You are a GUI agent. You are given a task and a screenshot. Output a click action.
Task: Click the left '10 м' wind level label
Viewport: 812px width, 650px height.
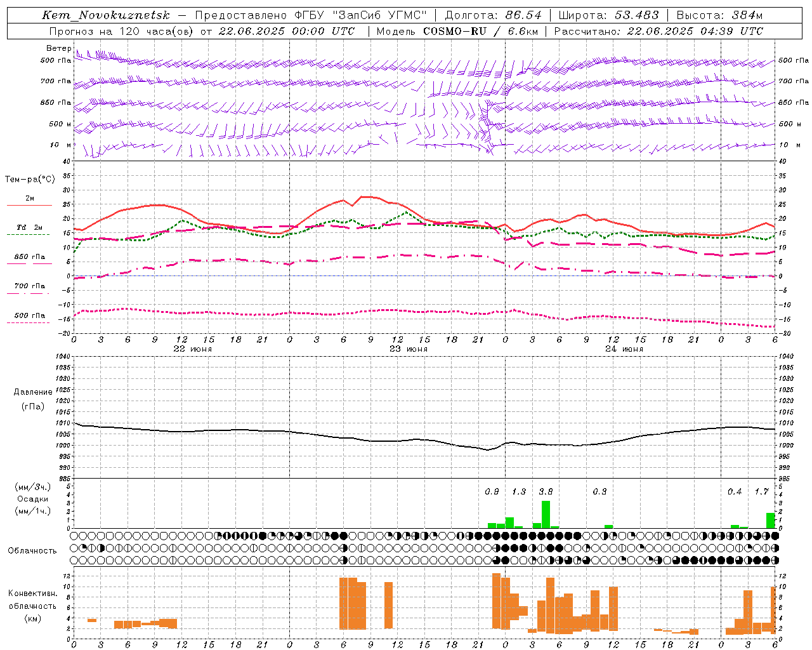pos(62,145)
